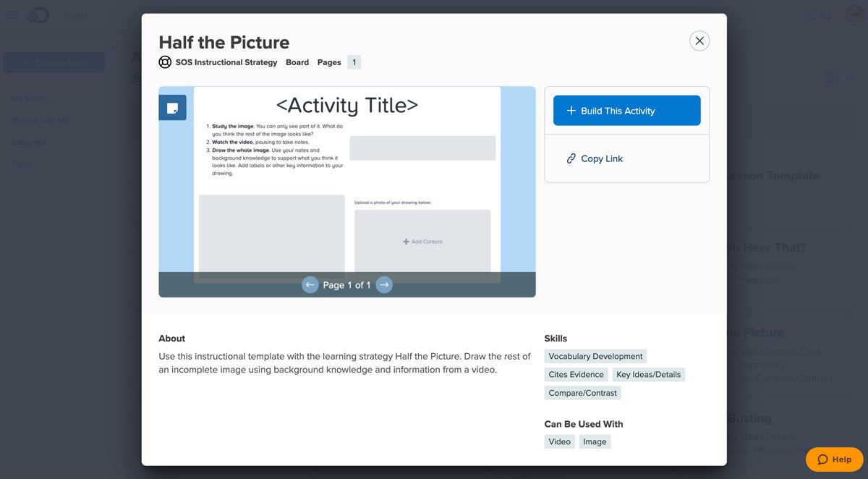Select the Compare/Contrast skill tag
The image size is (868, 479).
click(582, 393)
